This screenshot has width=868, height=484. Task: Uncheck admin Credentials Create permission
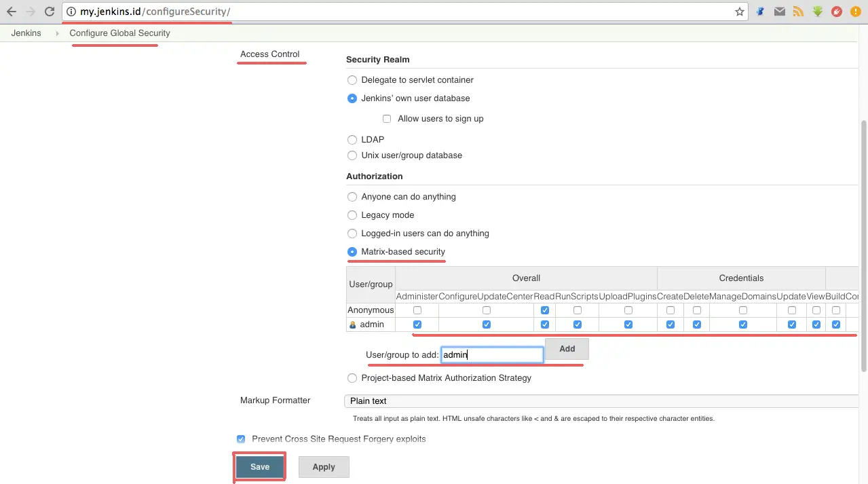(671, 324)
